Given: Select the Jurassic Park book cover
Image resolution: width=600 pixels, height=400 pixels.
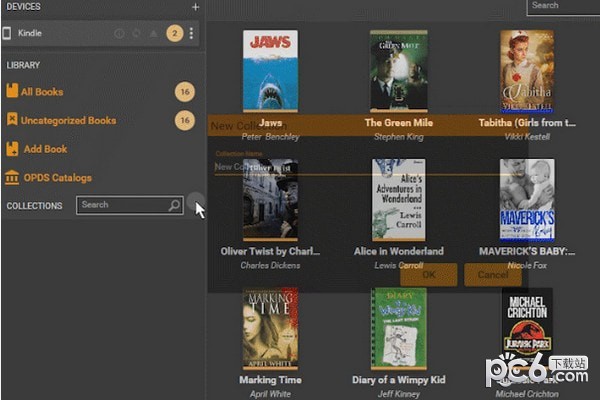Looking at the screenshot, I should (527, 328).
